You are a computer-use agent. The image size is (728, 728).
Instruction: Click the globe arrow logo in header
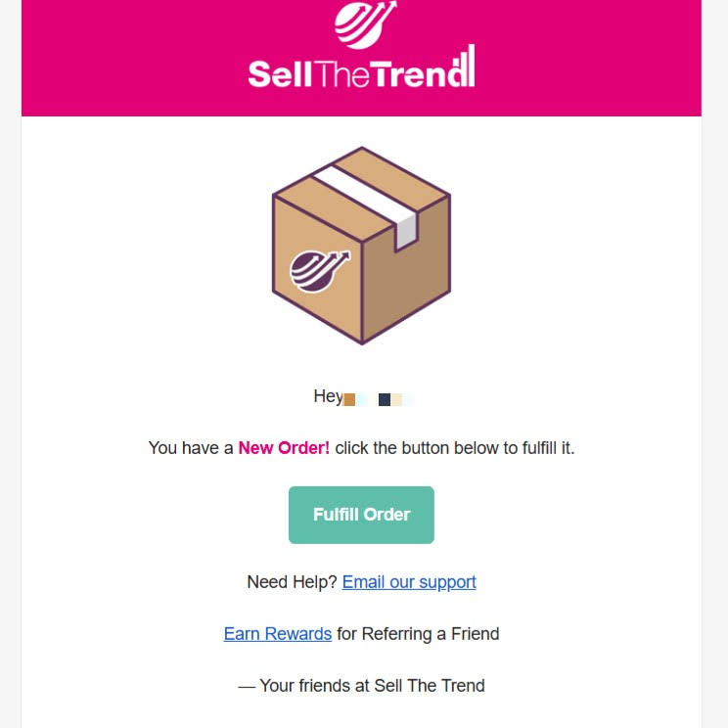tap(366, 24)
